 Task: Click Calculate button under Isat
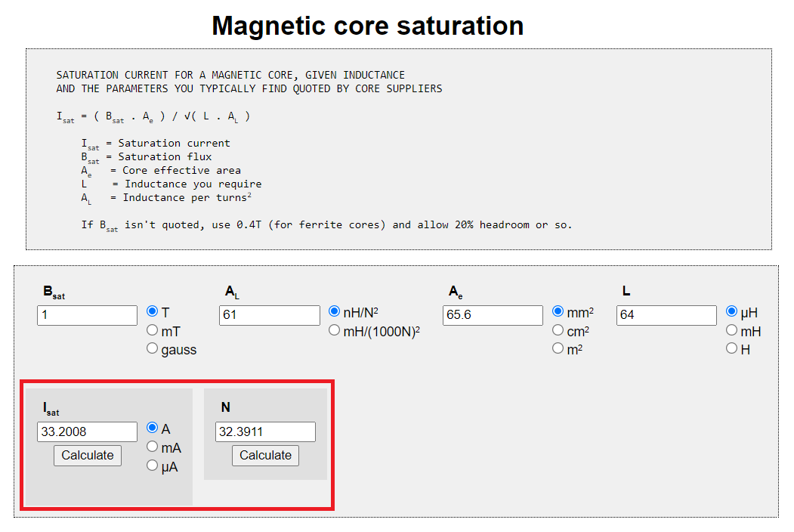click(x=88, y=456)
